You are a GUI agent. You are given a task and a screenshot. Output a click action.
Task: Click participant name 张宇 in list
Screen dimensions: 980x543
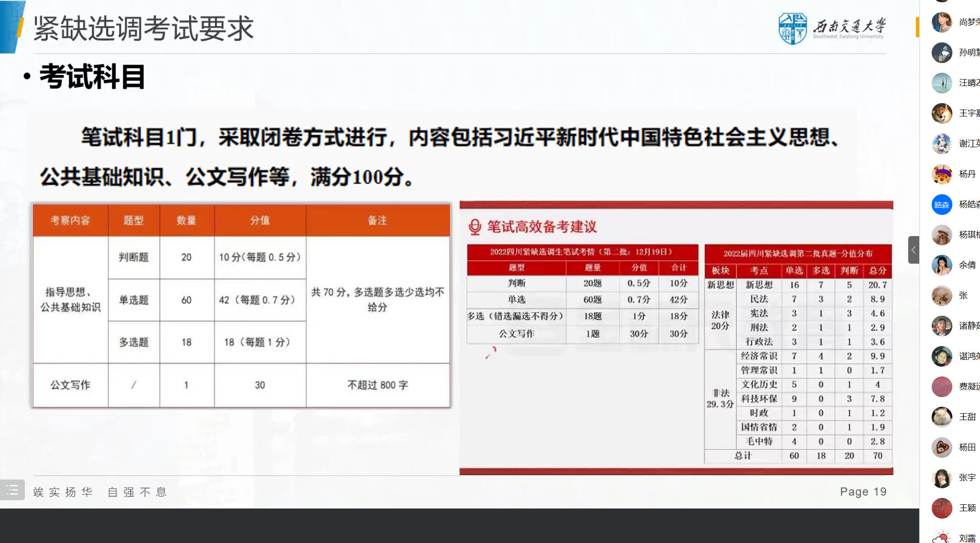point(967,478)
